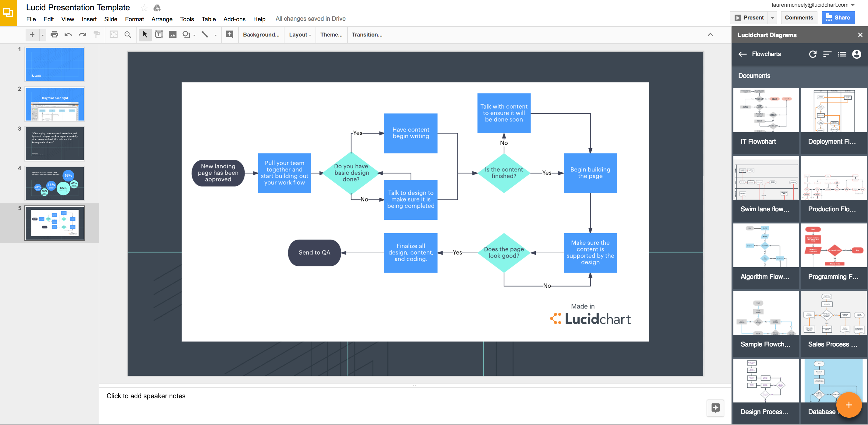This screenshot has height=425, width=868.
Task: Click the image insert icon in toolbar
Action: tap(172, 34)
